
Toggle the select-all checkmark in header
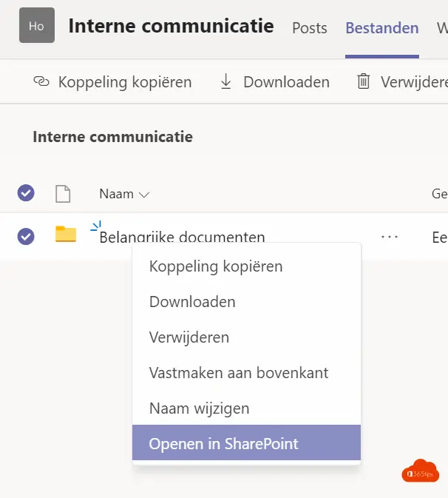click(x=26, y=193)
